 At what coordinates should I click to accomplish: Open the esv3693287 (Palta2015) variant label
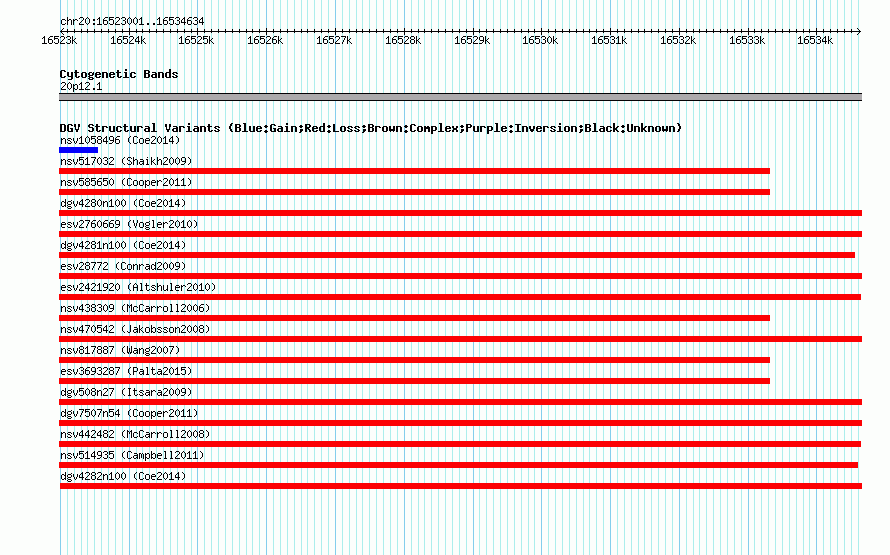126,371
